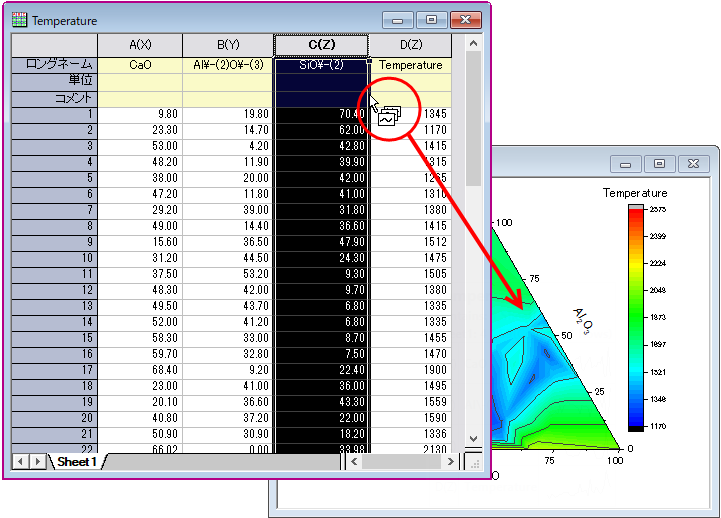Click cell with value 1900 in row 17

click(x=411, y=370)
